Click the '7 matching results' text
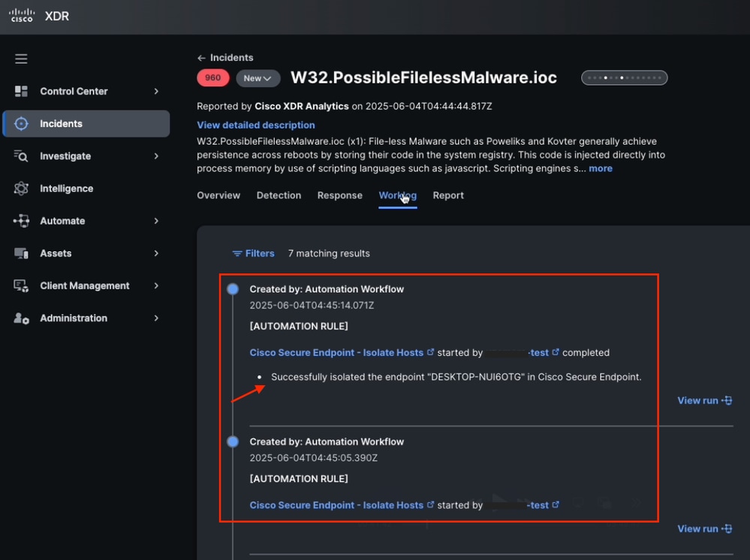Screen dimensions: 750x560 pos(329,254)
